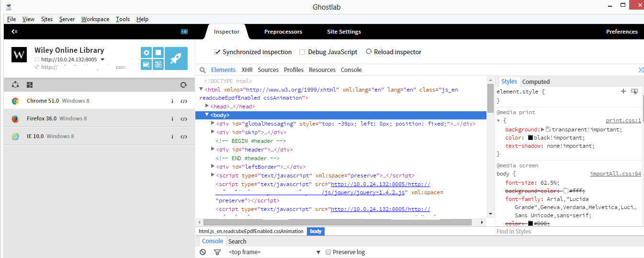Enable Preserve log checkbox
Image resolution: width=644 pixels, height=258 pixels.
pyautogui.click(x=328, y=252)
